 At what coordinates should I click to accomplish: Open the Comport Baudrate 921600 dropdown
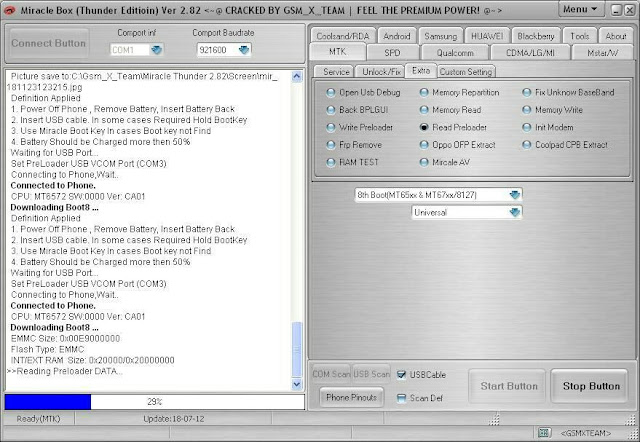(x=244, y=50)
